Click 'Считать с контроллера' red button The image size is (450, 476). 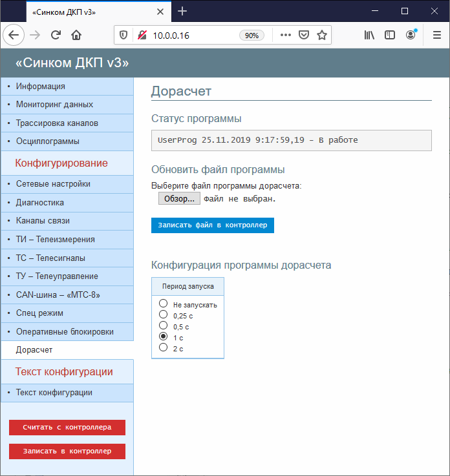tap(67, 428)
